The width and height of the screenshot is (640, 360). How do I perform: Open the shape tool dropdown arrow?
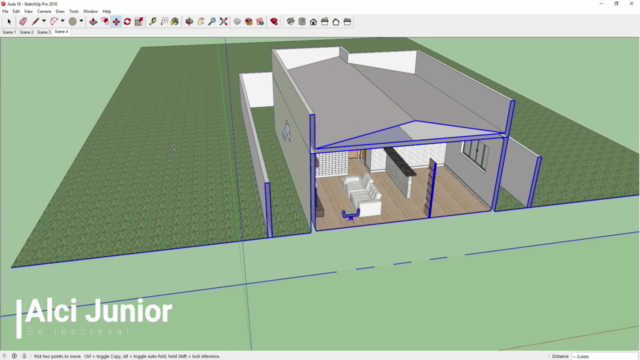pyautogui.click(x=81, y=21)
